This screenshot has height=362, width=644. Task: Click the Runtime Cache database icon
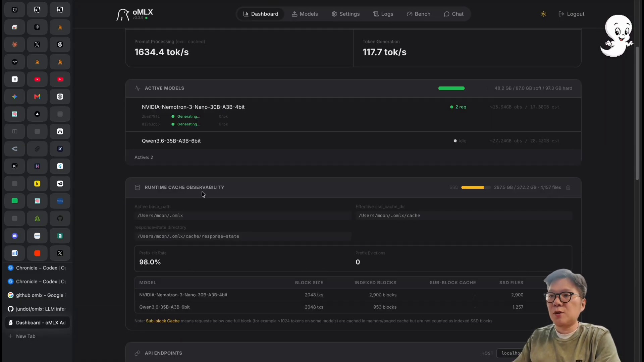pyautogui.click(x=137, y=187)
